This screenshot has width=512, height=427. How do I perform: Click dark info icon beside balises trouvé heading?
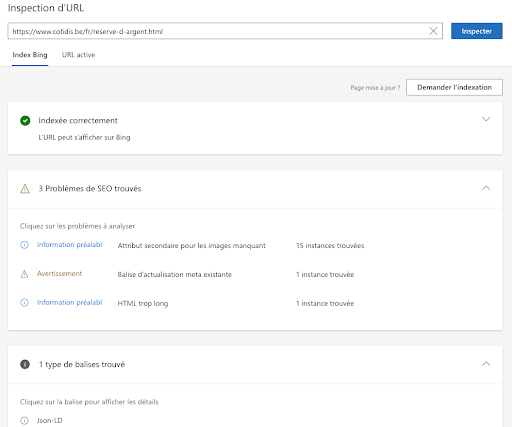coord(25,364)
